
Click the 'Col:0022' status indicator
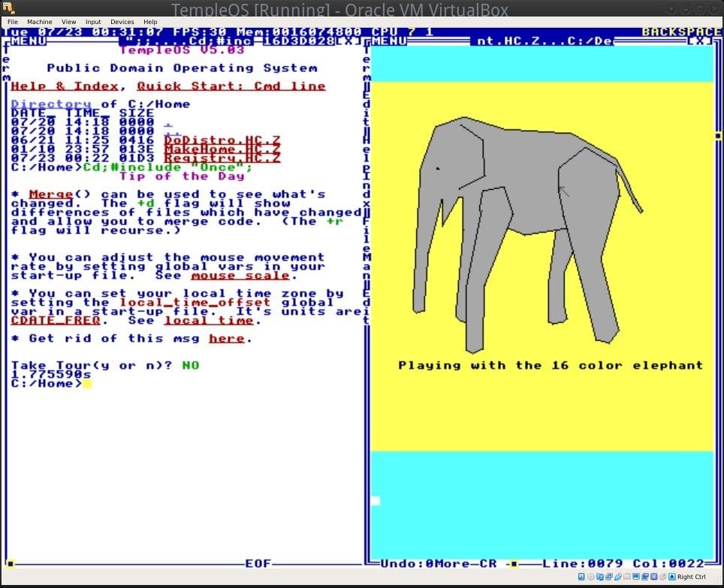668,563
